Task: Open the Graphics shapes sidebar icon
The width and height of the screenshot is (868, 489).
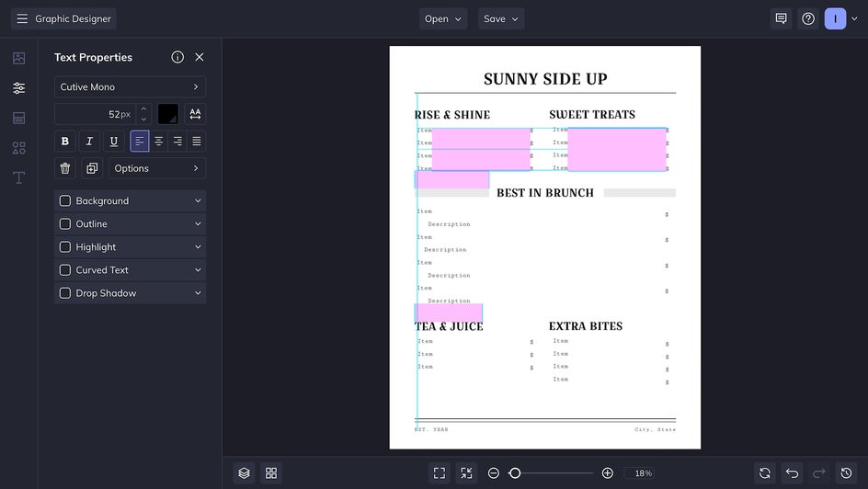Action: tap(18, 148)
